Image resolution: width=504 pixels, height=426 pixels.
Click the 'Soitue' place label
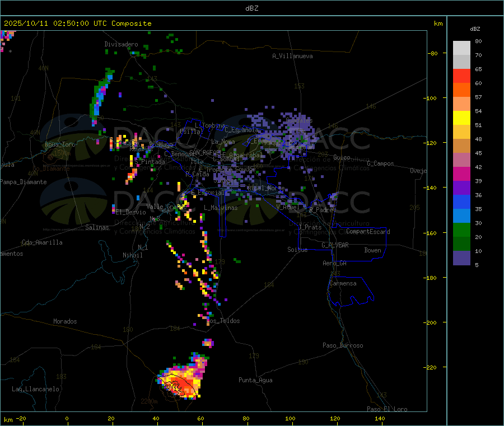(297, 250)
